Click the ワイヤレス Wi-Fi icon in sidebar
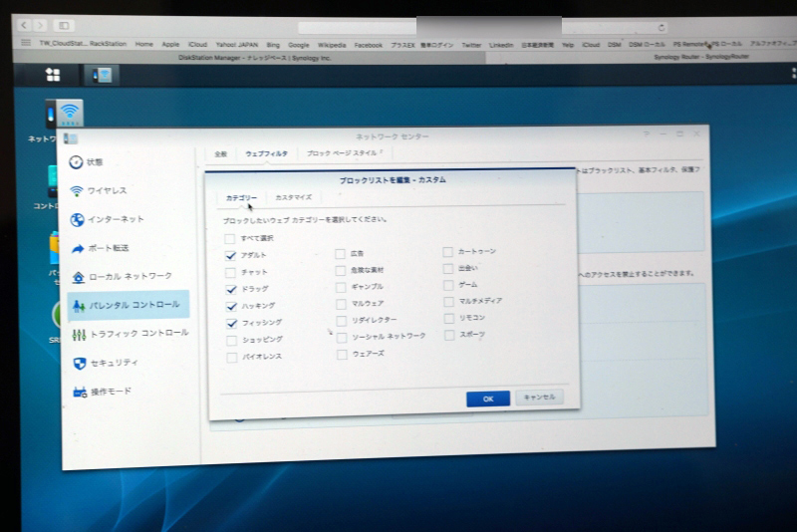Screen dimensions: 797x532 [77, 191]
